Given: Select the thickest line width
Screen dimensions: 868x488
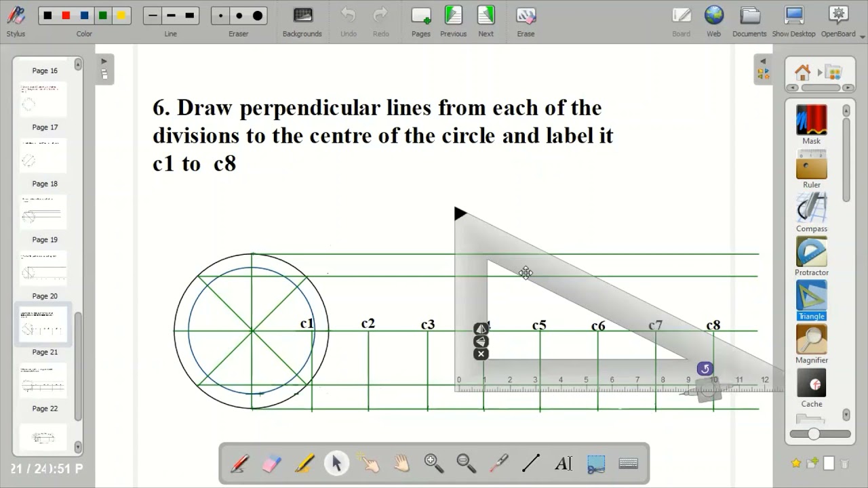Looking at the screenshot, I should tap(189, 16).
